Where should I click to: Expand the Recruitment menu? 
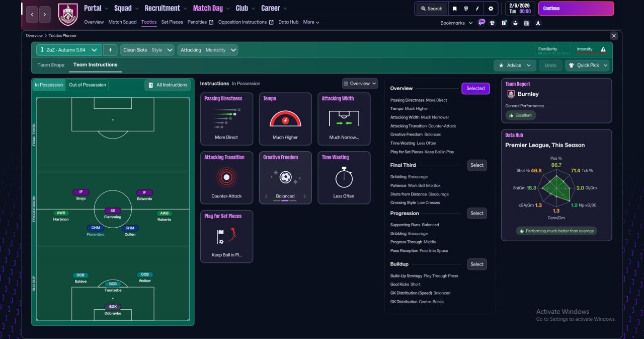click(x=166, y=8)
